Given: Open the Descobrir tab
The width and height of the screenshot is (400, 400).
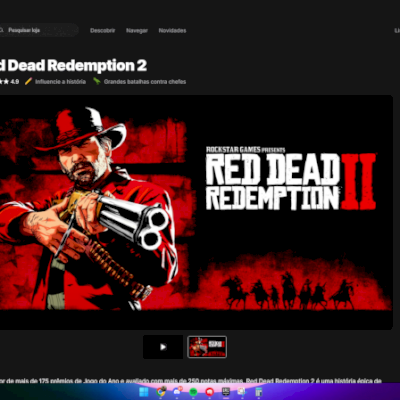Looking at the screenshot, I should pos(103,31).
